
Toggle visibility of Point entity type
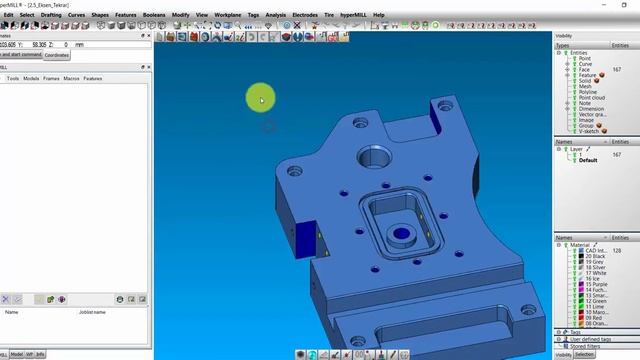click(x=574, y=59)
